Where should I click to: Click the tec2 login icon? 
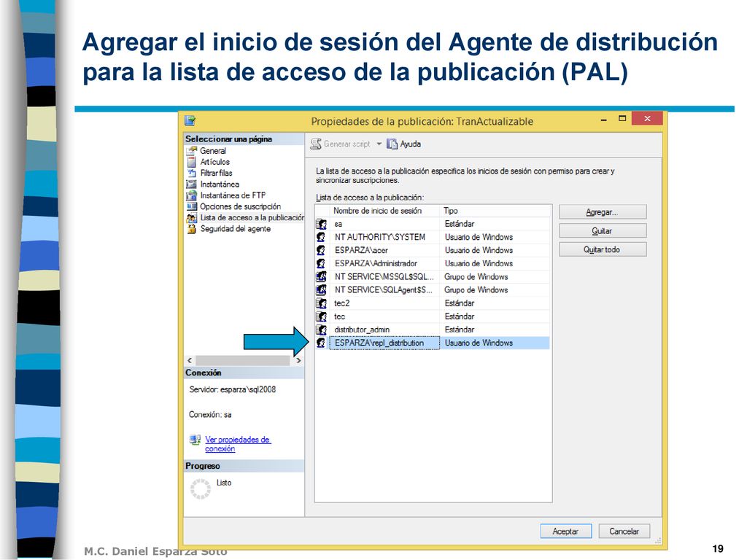322,303
